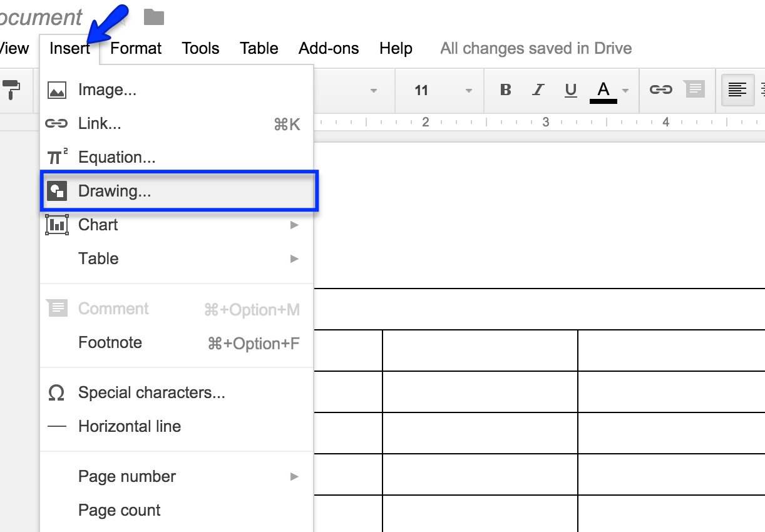This screenshot has width=765, height=532.
Task: Choose Drawing... from the Insert menu
Action: click(115, 191)
